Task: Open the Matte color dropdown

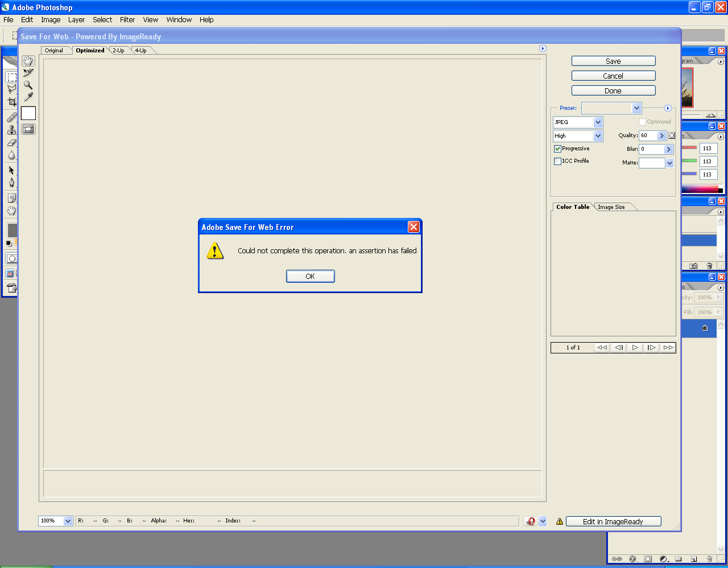Action: coord(669,163)
